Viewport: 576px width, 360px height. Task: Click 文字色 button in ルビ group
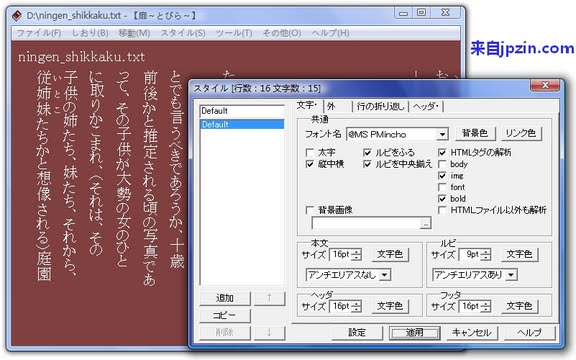pos(519,254)
